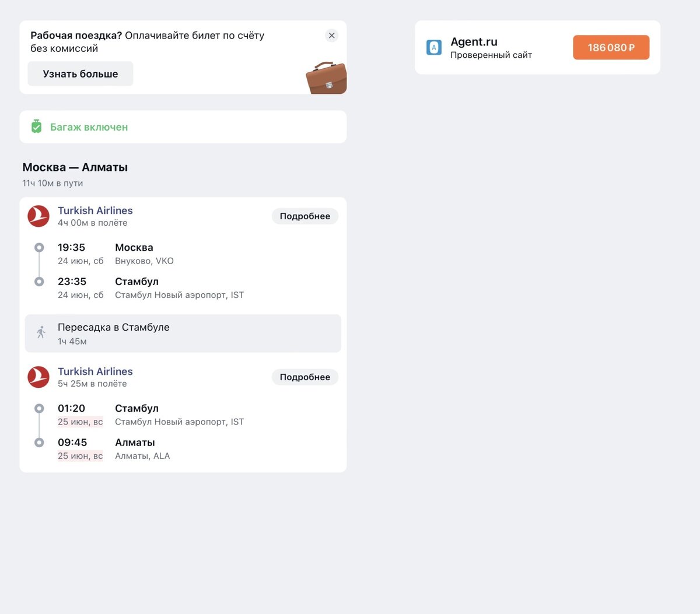Viewport: 700px width, 614px height.
Task: Expand 'Подробнее' for Moscow–Istanbul flight
Action: [x=305, y=216]
